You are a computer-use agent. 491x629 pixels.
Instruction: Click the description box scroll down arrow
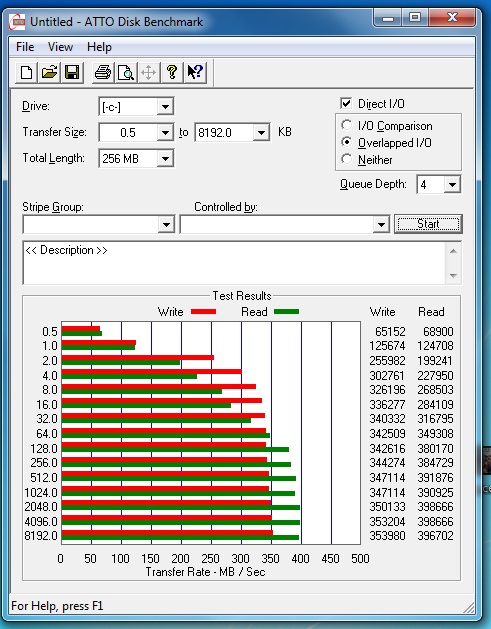[x=453, y=276]
